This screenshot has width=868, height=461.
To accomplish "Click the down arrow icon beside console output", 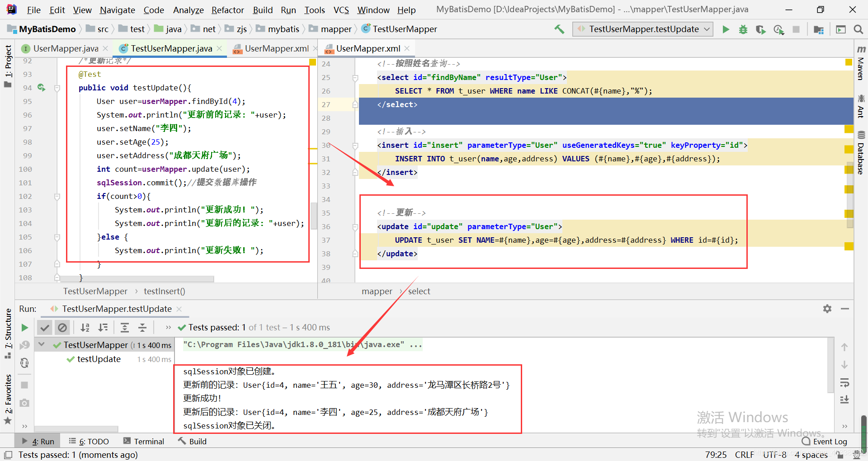I will tap(844, 365).
